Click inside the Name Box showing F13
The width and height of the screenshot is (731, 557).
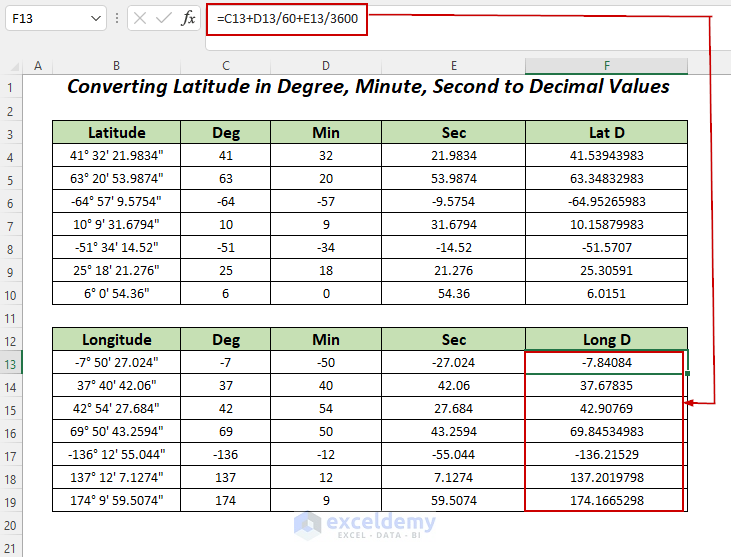click(x=45, y=19)
